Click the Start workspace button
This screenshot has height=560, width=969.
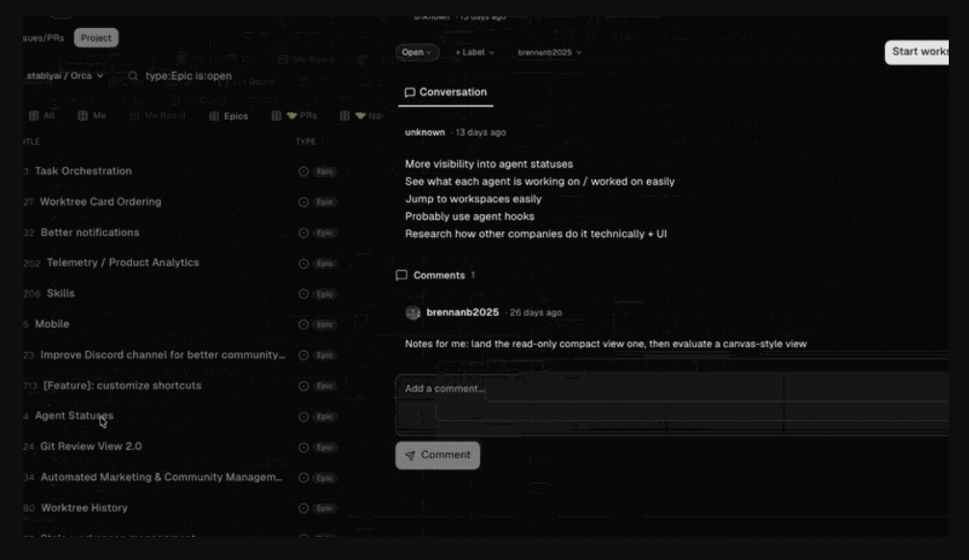tap(917, 52)
